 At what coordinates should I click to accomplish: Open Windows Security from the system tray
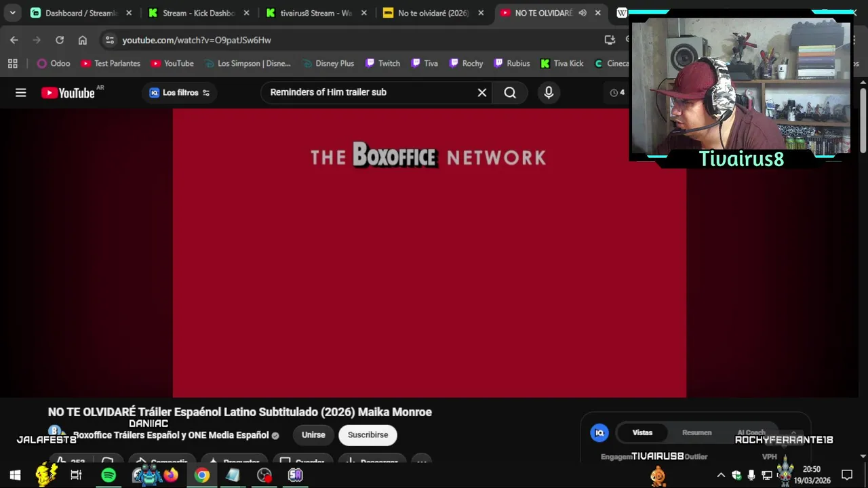(736, 475)
